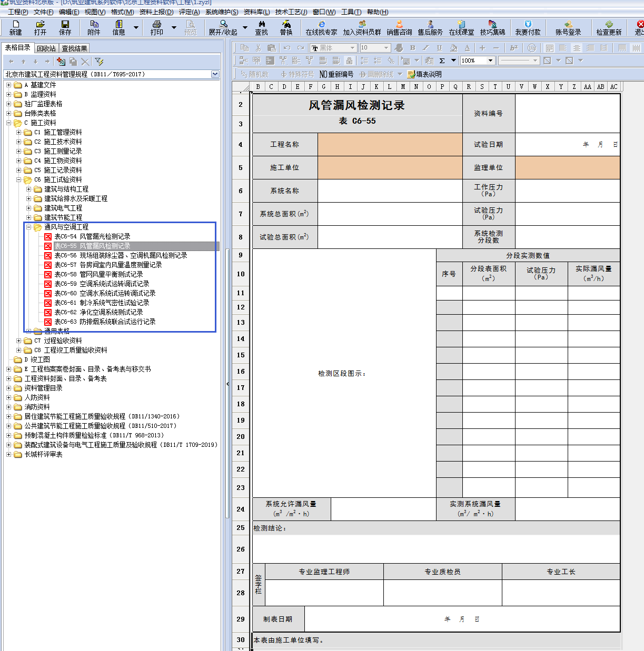The image size is (644, 651).
Task: Click 账号登录 account login icon
Action: pyautogui.click(x=568, y=27)
